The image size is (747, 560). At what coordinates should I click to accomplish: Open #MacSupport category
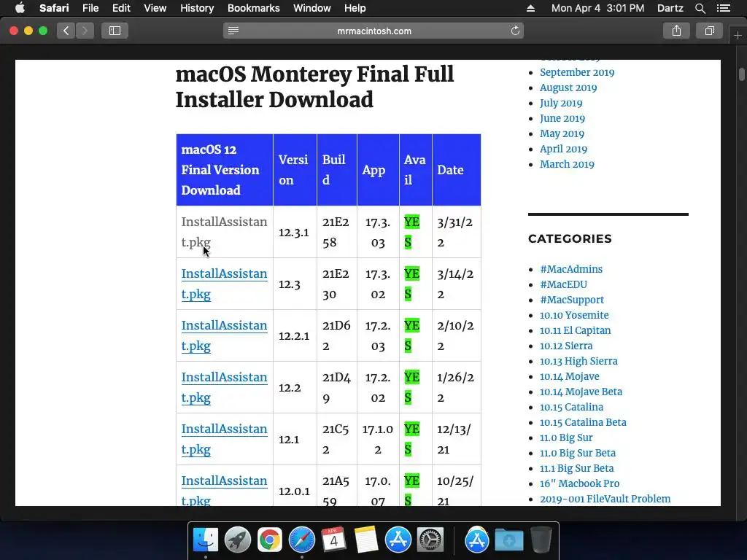572,300
